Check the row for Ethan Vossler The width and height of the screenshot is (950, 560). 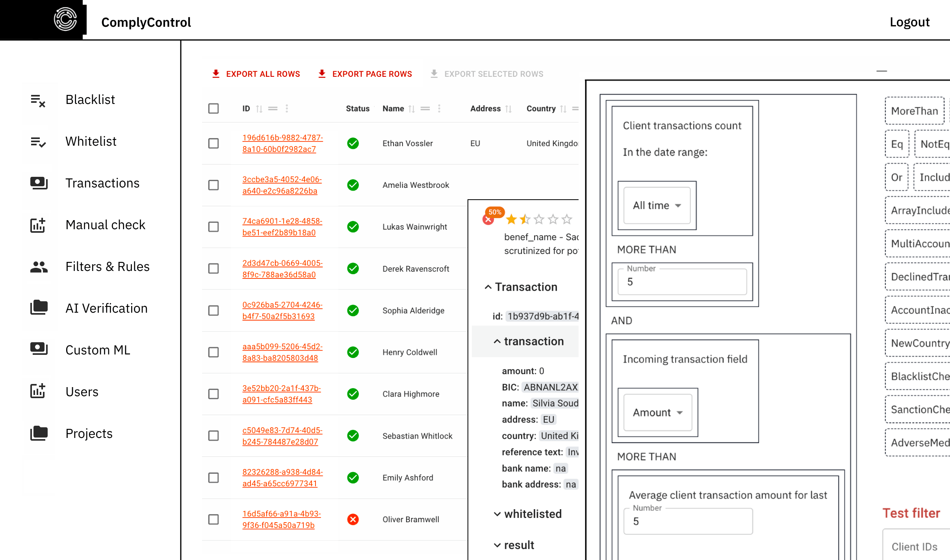pyautogui.click(x=213, y=143)
